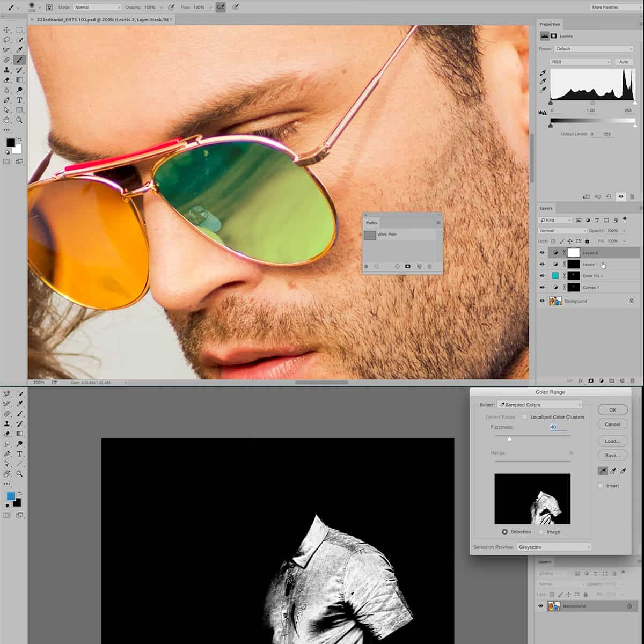Select the white point eyedropper in Levels properties

[x=543, y=90]
